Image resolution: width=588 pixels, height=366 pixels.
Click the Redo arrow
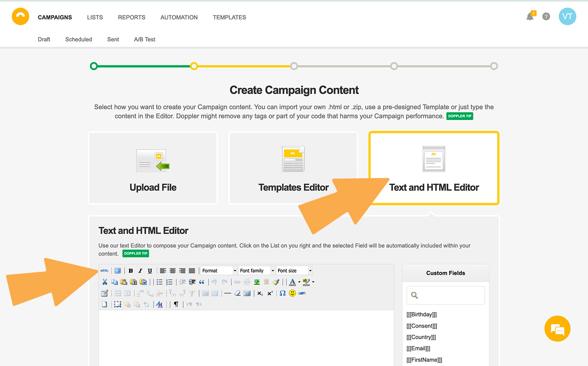click(225, 282)
